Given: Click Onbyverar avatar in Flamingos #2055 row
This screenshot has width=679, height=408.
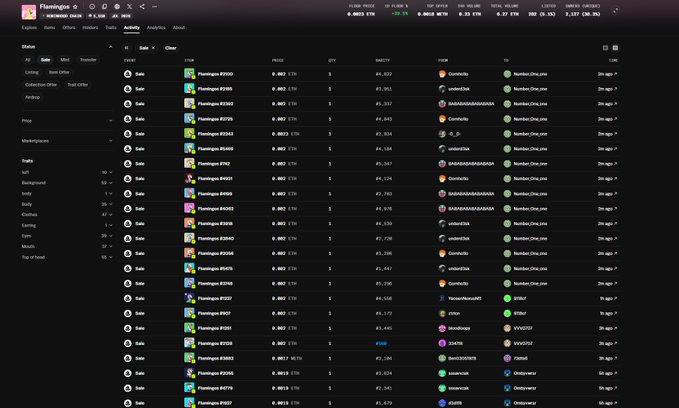Looking at the screenshot, I should coord(507,373).
